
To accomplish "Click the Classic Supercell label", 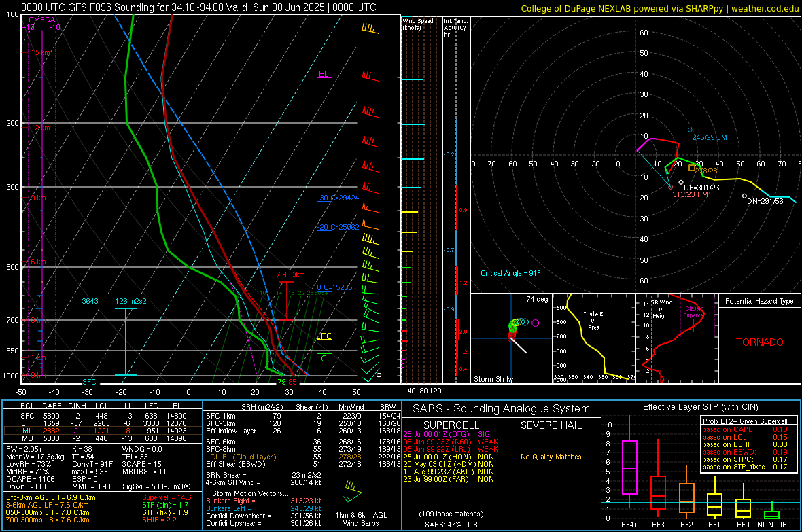I will pyautogui.click(x=695, y=312).
